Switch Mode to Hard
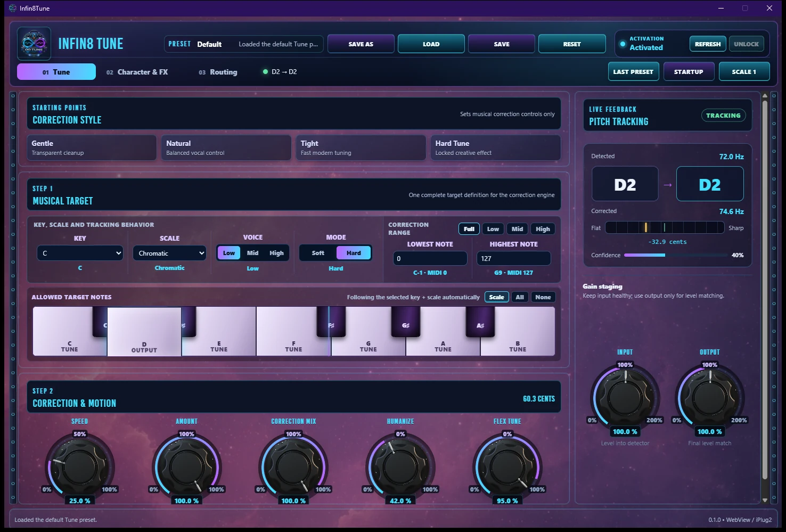 354,253
